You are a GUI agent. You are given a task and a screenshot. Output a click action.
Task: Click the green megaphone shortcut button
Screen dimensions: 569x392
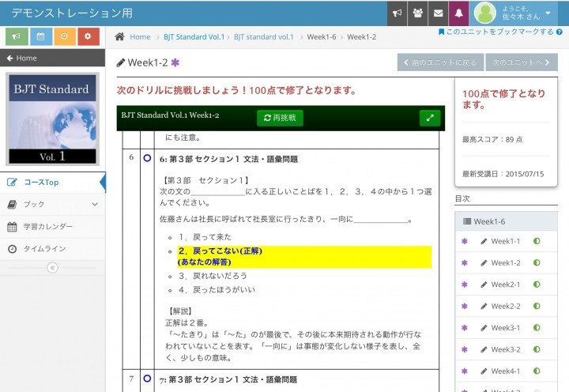(16, 36)
